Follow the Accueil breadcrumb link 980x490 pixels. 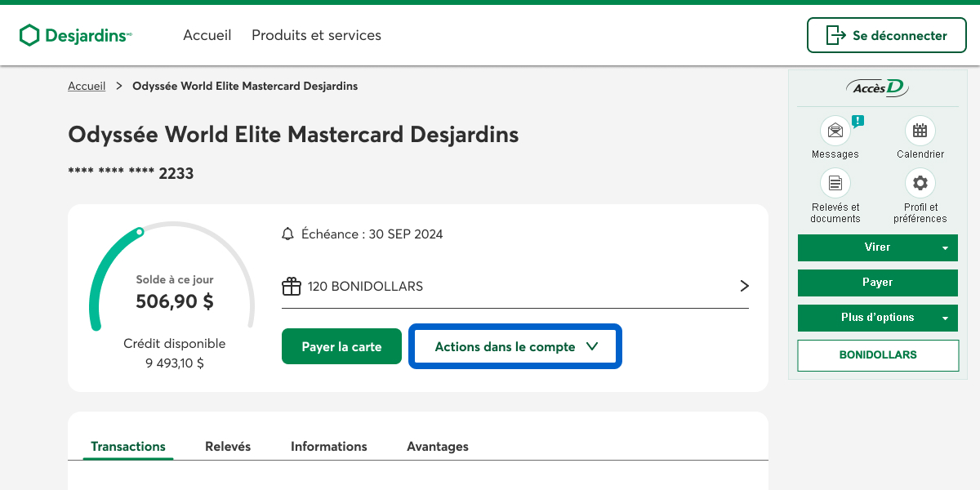87,86
